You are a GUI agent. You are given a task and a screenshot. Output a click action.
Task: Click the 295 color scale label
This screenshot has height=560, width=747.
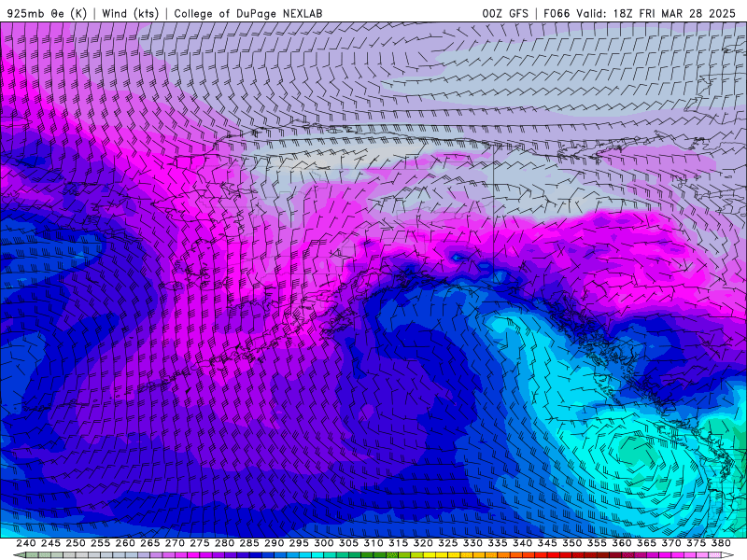click(x=299, y=543)
